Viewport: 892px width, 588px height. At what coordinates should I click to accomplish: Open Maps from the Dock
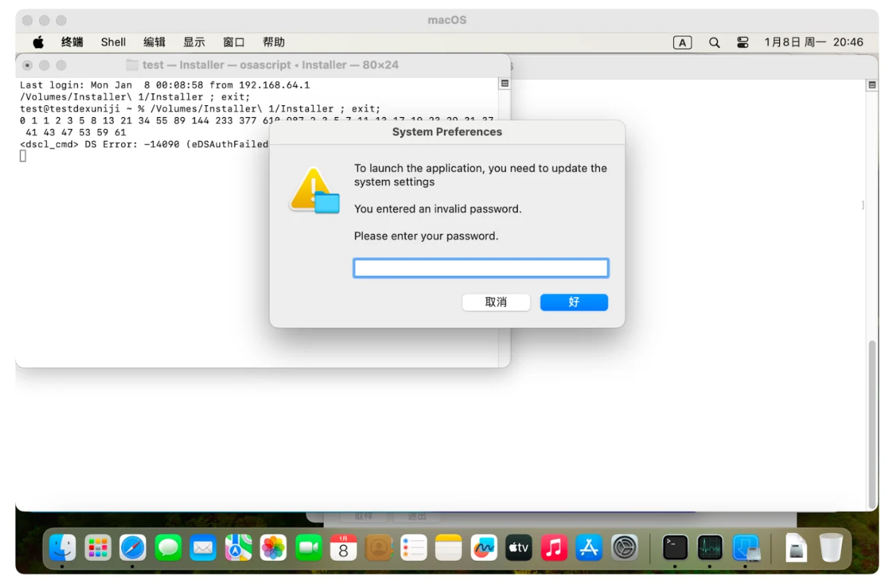coord(238,548)
